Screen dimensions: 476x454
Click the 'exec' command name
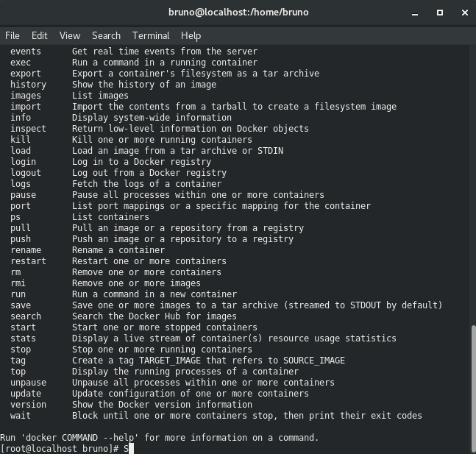click(21, 63)
